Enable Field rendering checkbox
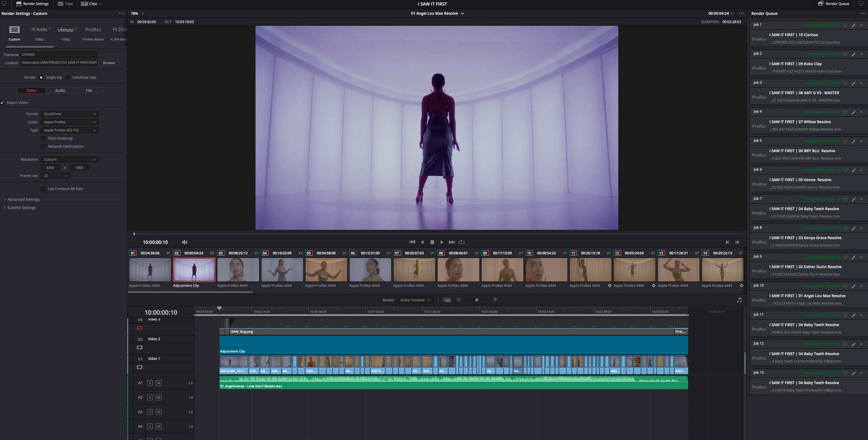The width and height of the screenshot is (868, 440). pos(43,138)
